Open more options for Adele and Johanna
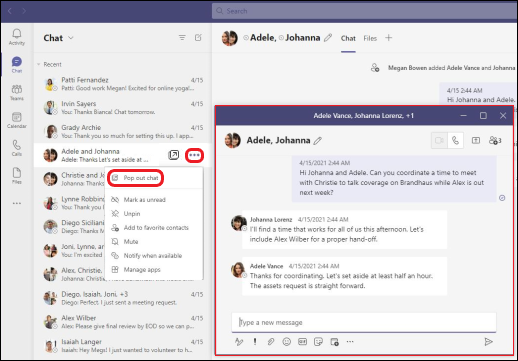The width and height of the screenshot is (518, 361). 194,155
